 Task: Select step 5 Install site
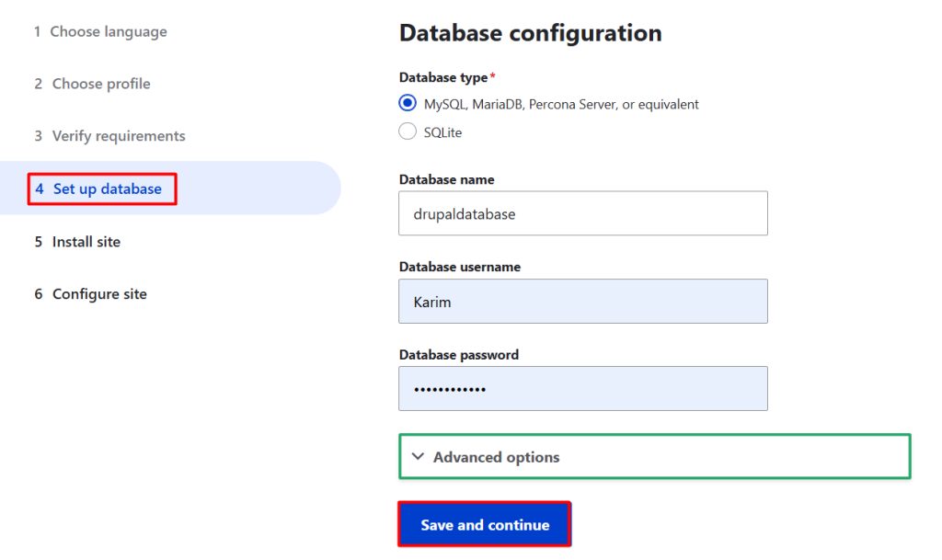[77, 241]
